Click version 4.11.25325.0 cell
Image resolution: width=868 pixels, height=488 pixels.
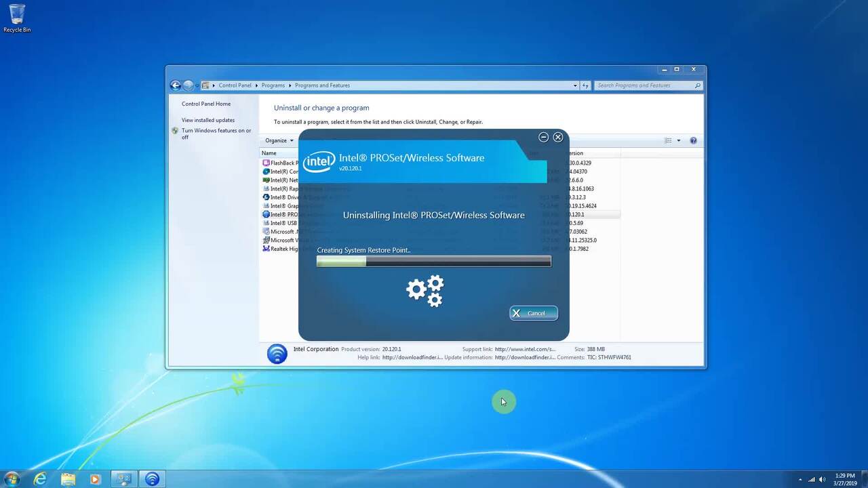pos(582,240)
